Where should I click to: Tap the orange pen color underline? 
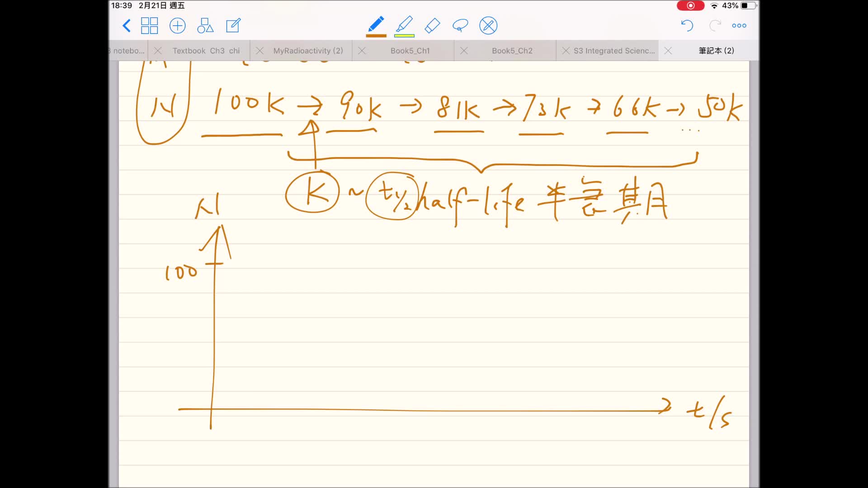click(x=376, y=35)
